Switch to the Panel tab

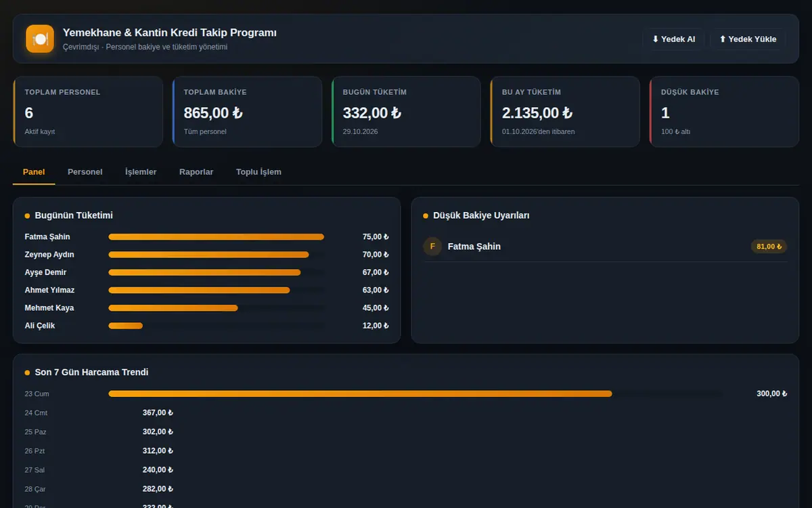(x=34, y=172)
